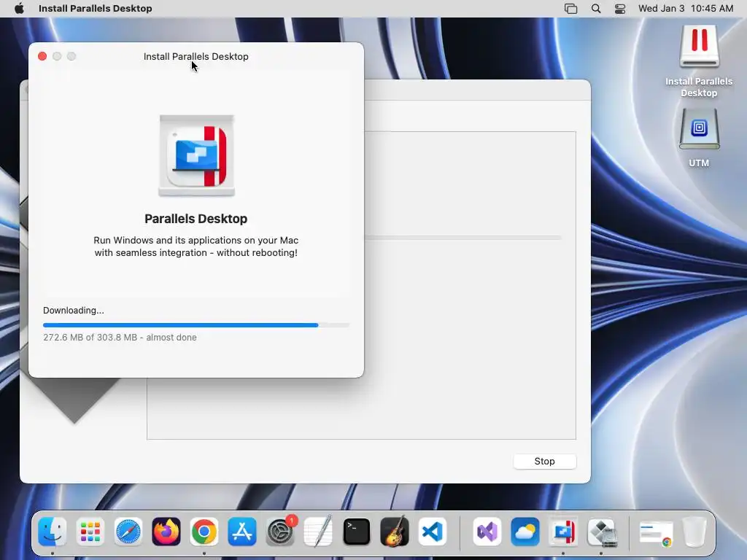Image resolution: width=747 pixels, height=560 pixels.
Task: Open Spotlight search in menu bar
Action: (596, 9)
